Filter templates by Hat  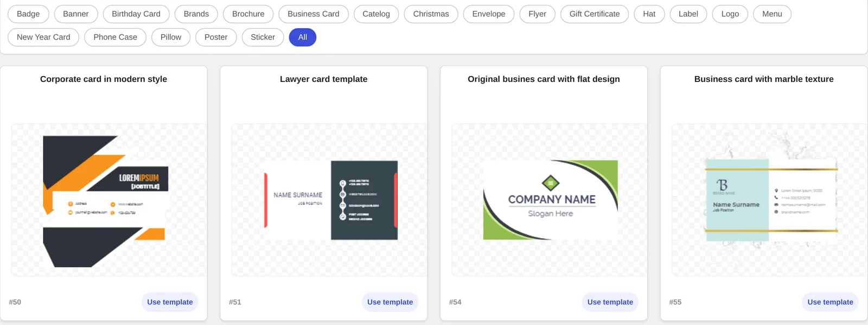(x=649, y=14)
